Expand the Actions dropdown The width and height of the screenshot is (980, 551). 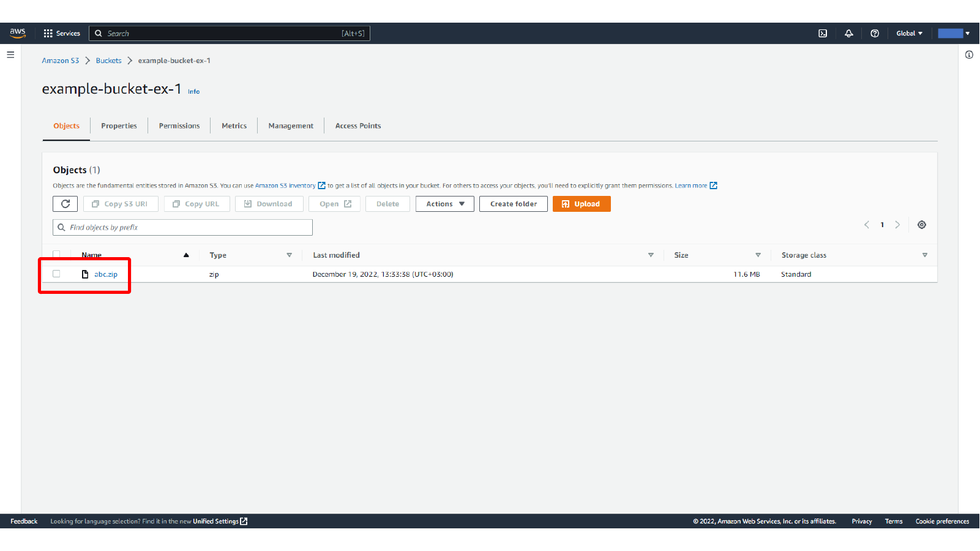click(445, 204)
